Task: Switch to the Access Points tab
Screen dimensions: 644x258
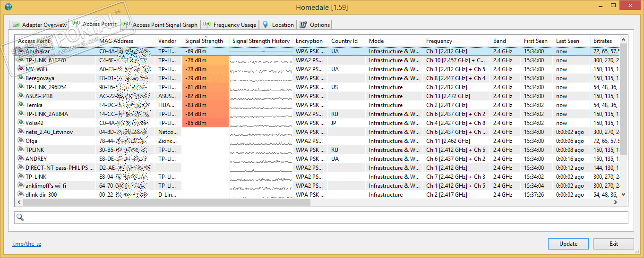Action: [94, 24]
